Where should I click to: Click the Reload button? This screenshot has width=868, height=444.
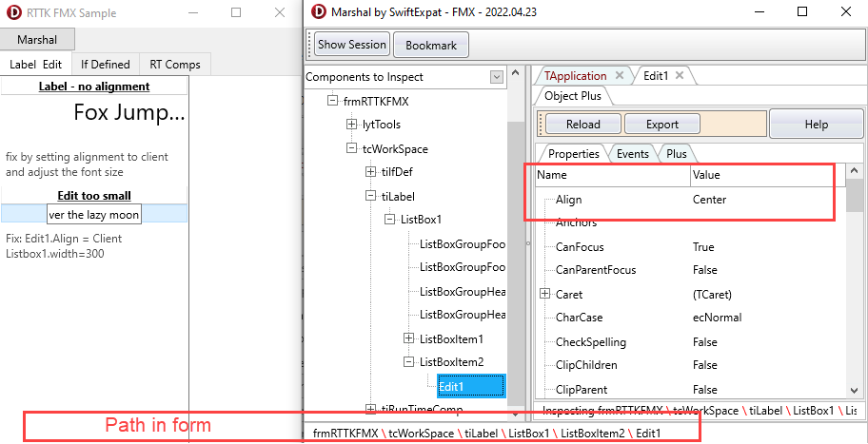point(582,124)
